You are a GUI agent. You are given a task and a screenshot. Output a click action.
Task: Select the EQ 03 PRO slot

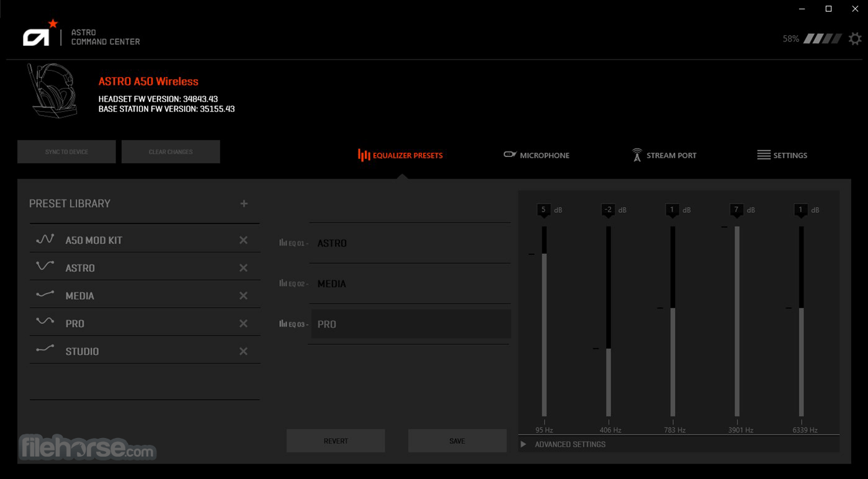tap(411, 324)
